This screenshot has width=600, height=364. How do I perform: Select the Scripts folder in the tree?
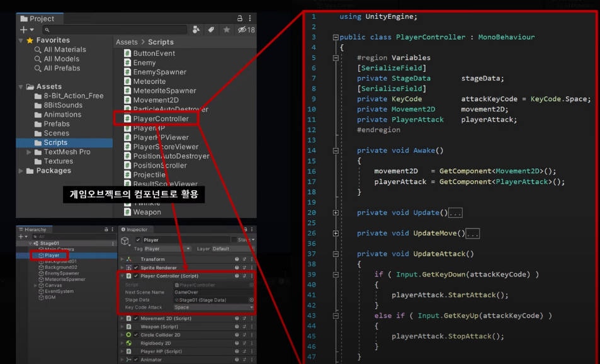point(64,143)
